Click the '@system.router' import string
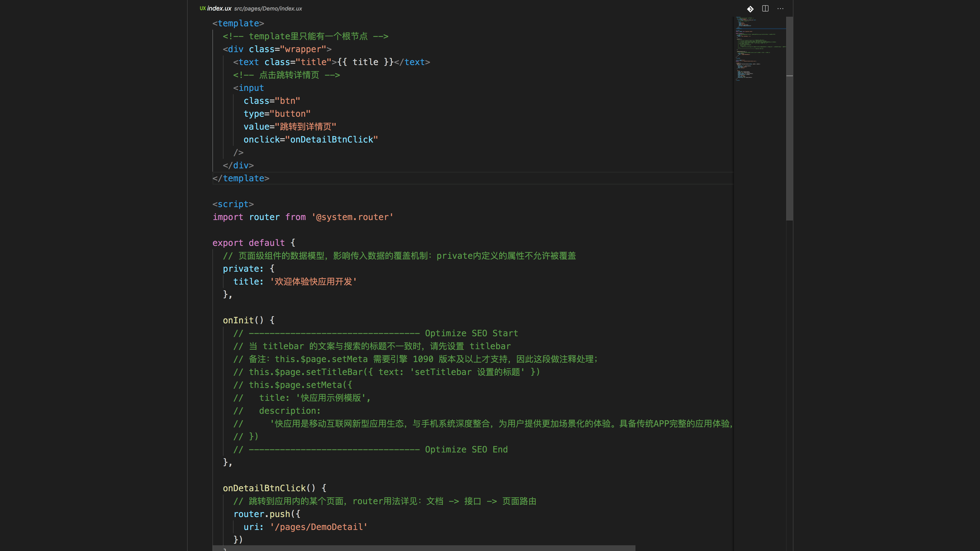The width and height of the screenshot is (980, 551). click(352, 217)
